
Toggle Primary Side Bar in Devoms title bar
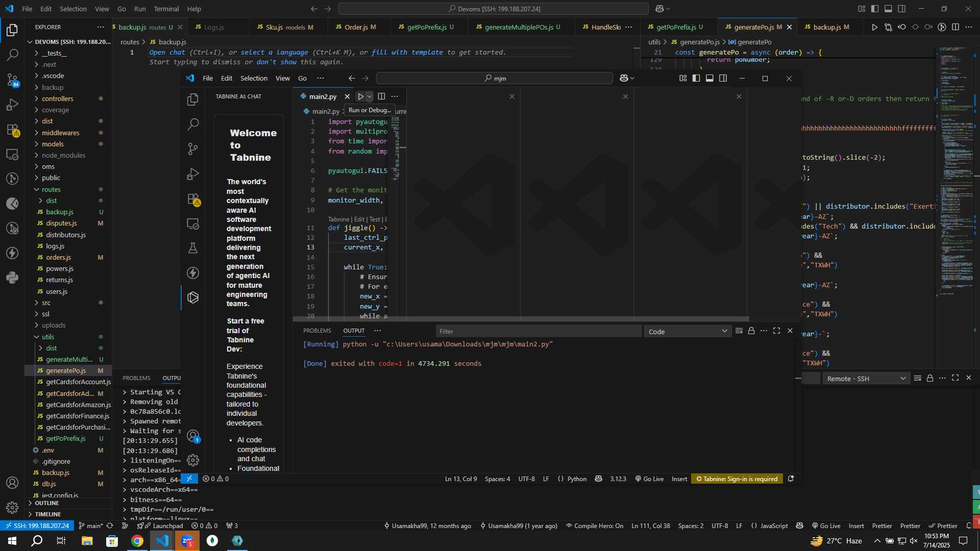(875, 9)
